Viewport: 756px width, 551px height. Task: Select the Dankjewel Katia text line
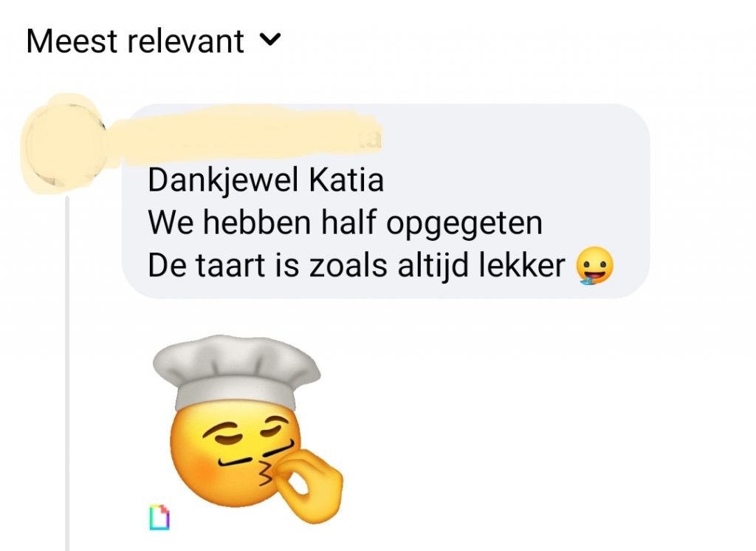pos(266,180)
